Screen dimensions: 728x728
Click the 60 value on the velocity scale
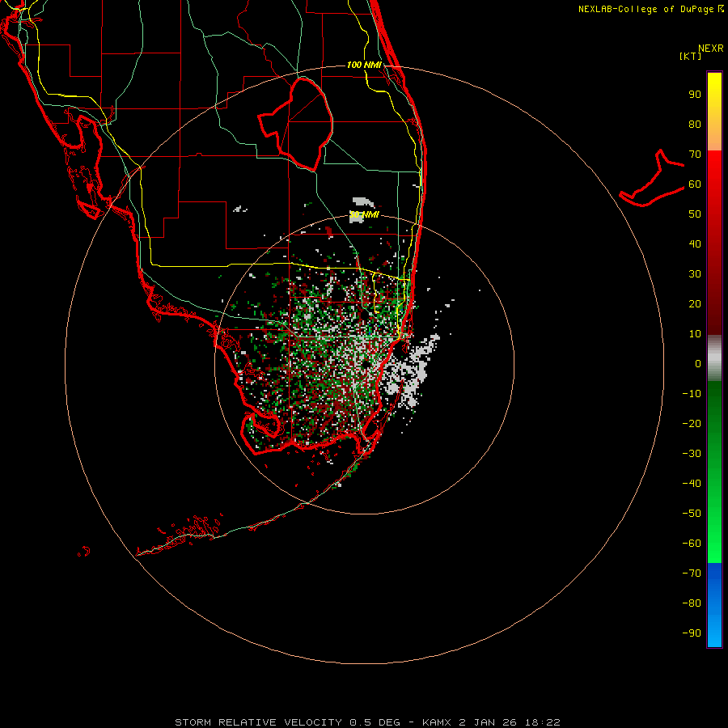pos(695,184)
